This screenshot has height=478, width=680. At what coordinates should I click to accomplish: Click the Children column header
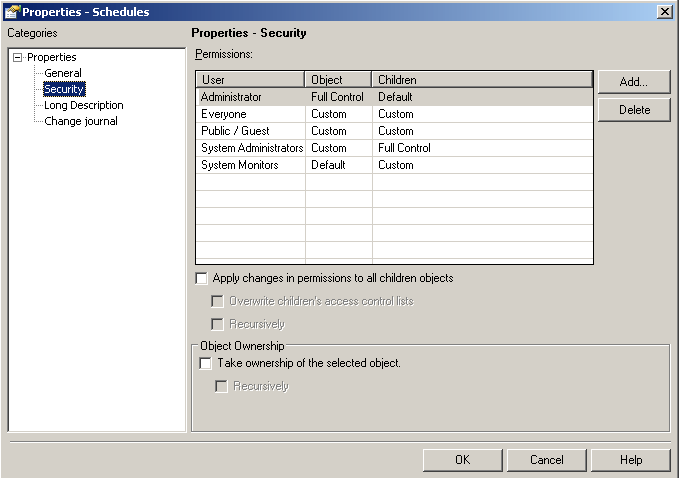482,79
